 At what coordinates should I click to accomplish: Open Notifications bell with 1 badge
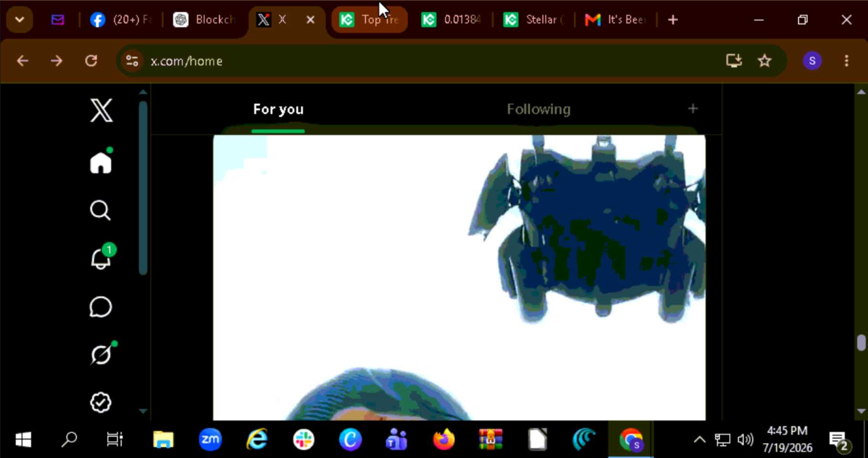(x=102, y=258)
